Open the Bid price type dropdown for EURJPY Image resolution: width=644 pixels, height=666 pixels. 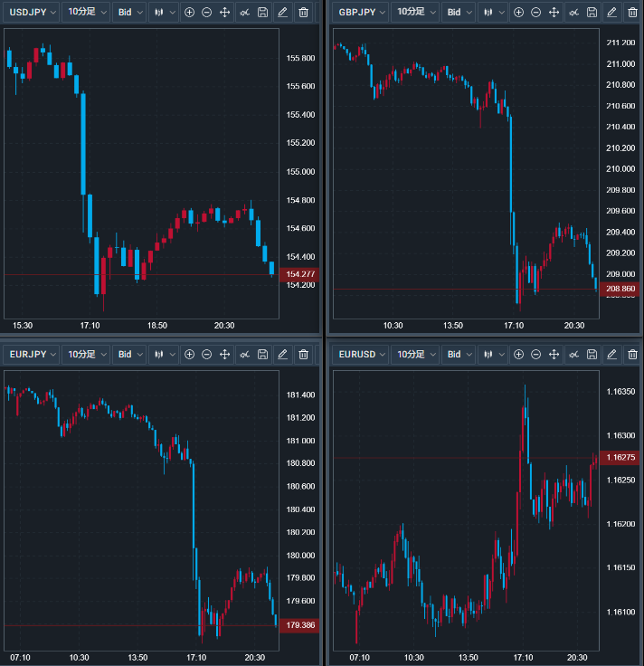tap(129, 354)
